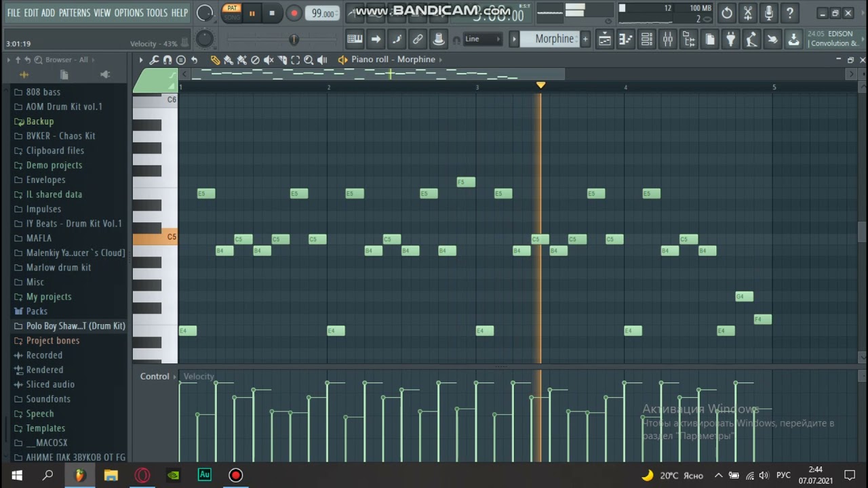Open the Line snap dropdown
This screenshot has width=868, height=488.
pos(483,39)
